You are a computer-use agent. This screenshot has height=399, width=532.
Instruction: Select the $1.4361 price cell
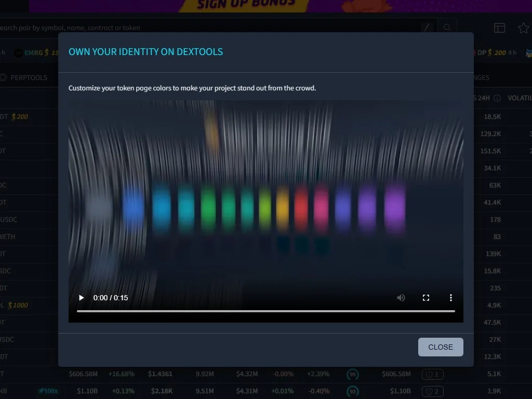[x=160, y=374]
